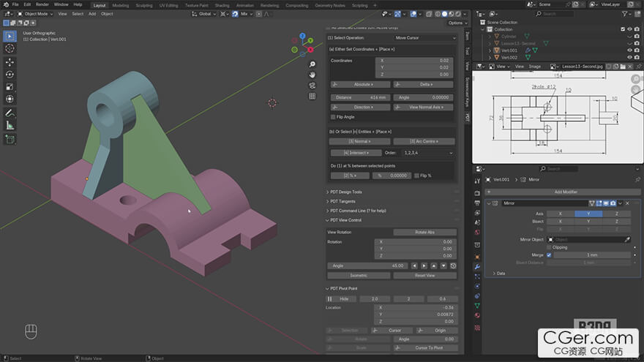Click the outliner filter funnel icon

point(624,14)
